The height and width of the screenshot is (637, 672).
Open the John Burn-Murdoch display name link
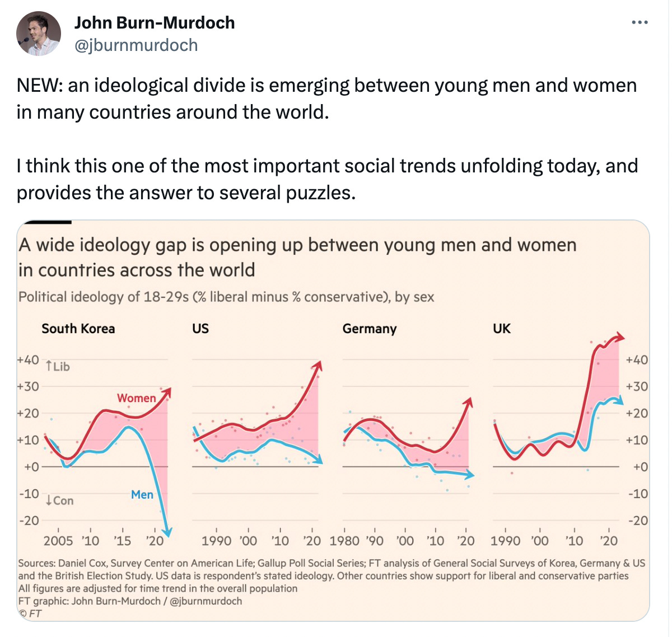[x=155, y=22]
